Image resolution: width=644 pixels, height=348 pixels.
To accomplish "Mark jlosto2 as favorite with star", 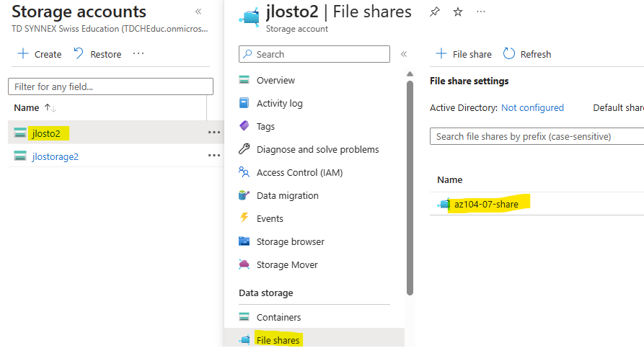I will point(458,12).
